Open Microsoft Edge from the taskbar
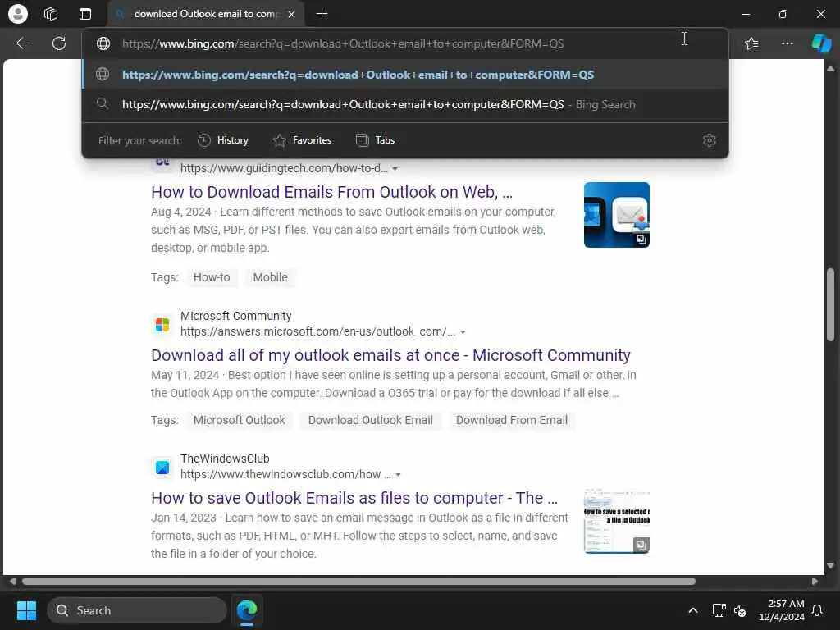840x630 pixels. [x=247, y=610]
